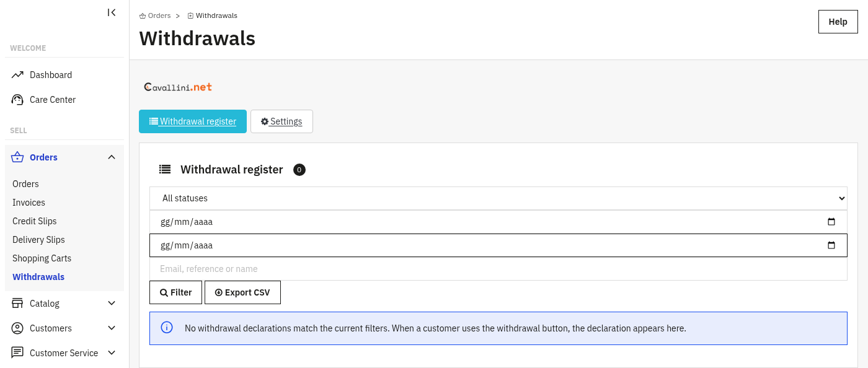868x368 pixels.
Task: Open Credit Slips in the sidebar
Action: click(35, 221)
